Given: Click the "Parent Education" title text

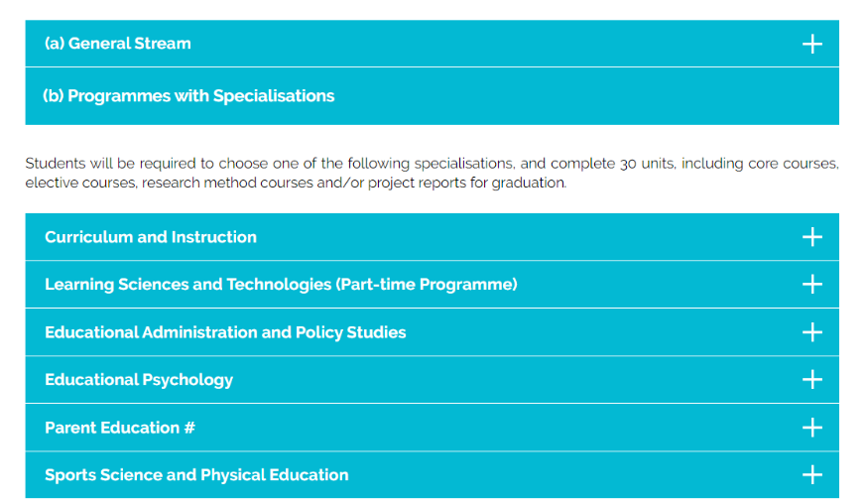Looking at the screenshot, I should click(112, 428).
